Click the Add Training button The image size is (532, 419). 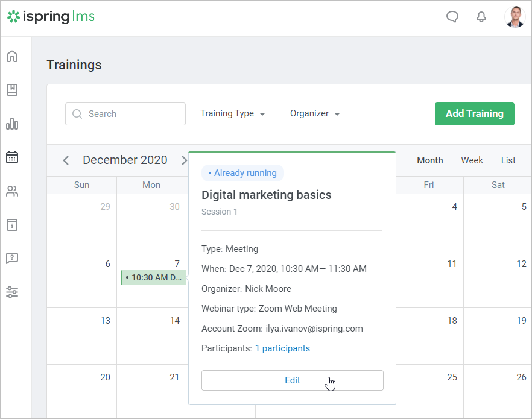pos(474,114)
